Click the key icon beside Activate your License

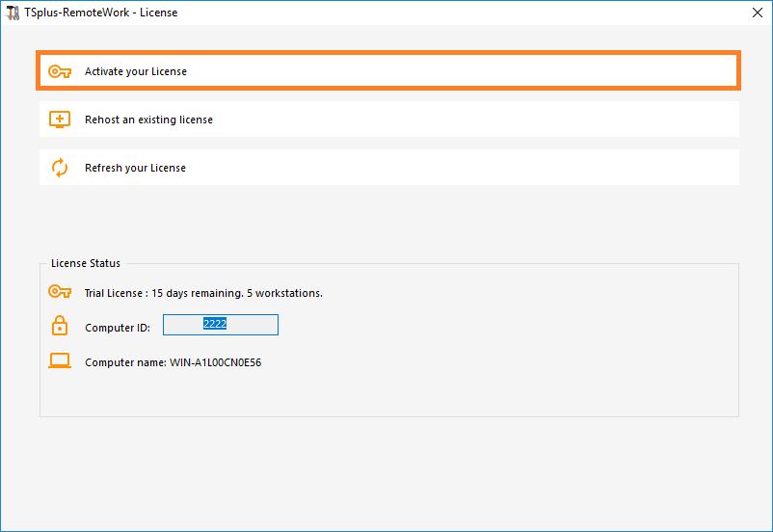pyautogui.click(x=60, y=71)
